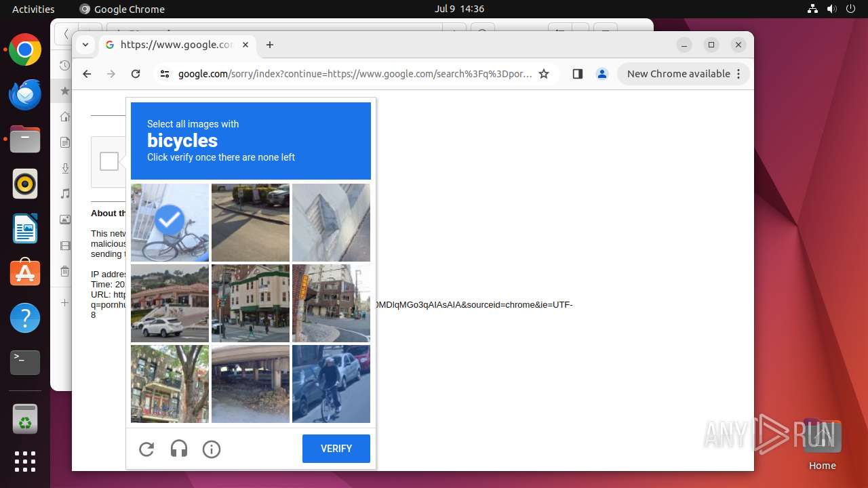Viewport: 868px width, 488px height.
Task: Show Applications grid
Action: pyautogui.click(x=25, y=462)
